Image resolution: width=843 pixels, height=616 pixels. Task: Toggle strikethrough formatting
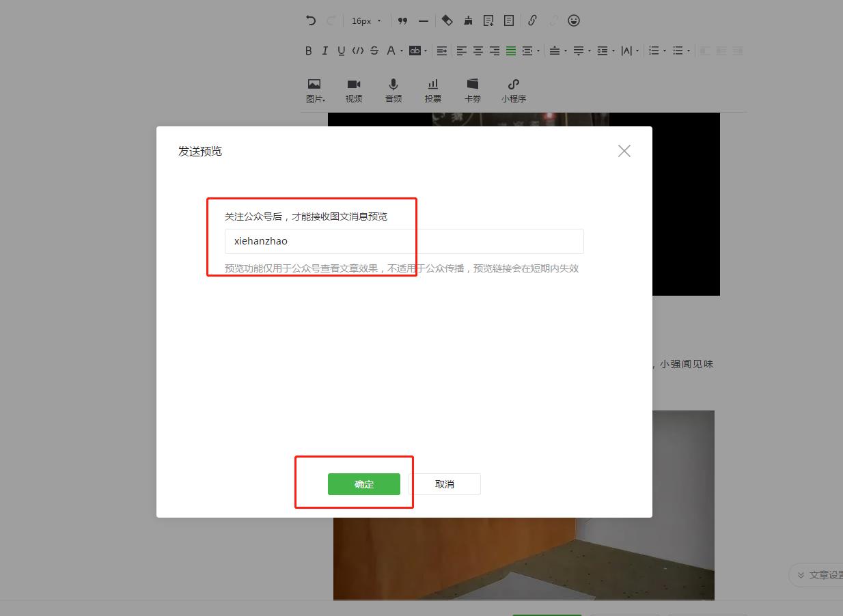pos(374,51)
